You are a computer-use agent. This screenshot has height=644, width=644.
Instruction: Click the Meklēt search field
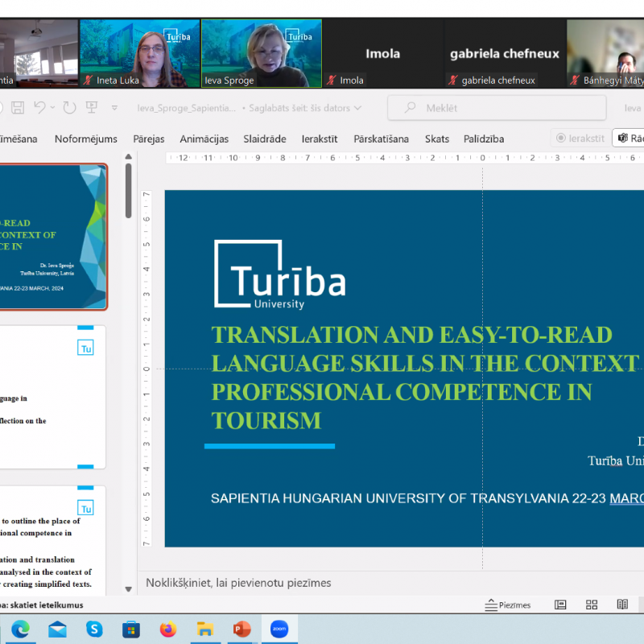point(497,108)
